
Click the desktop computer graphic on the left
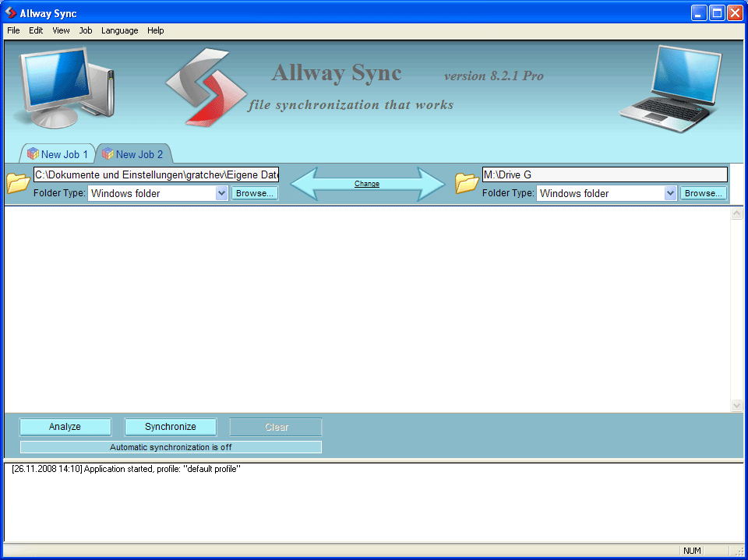58,86
